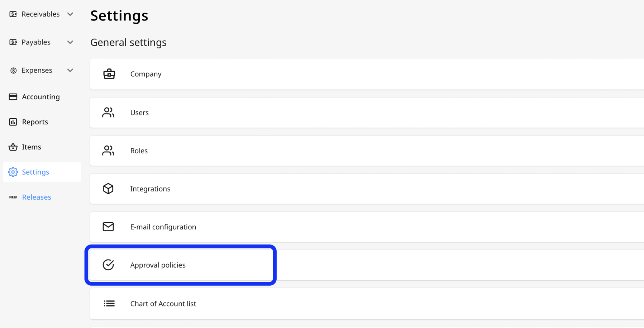Click the Company briefcase icon
This screenshot has height=328, width=644.
(x=109, y=74)
